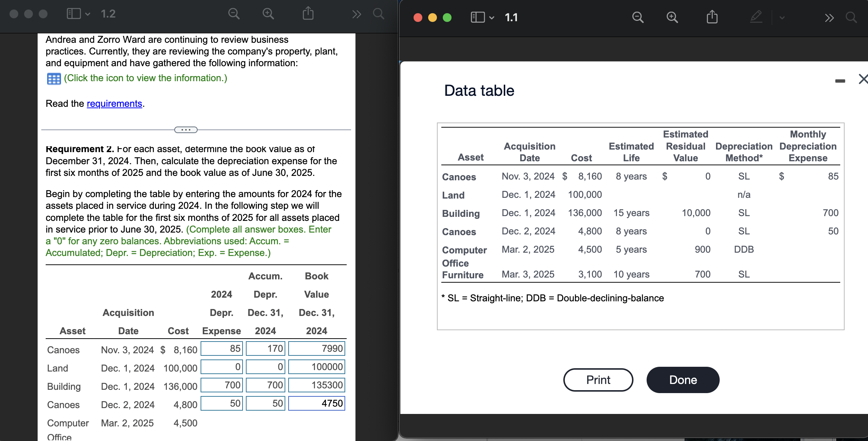Screen dimensions: 868x441
Task: Open the data table grid icon
Action: coord(54,79)
